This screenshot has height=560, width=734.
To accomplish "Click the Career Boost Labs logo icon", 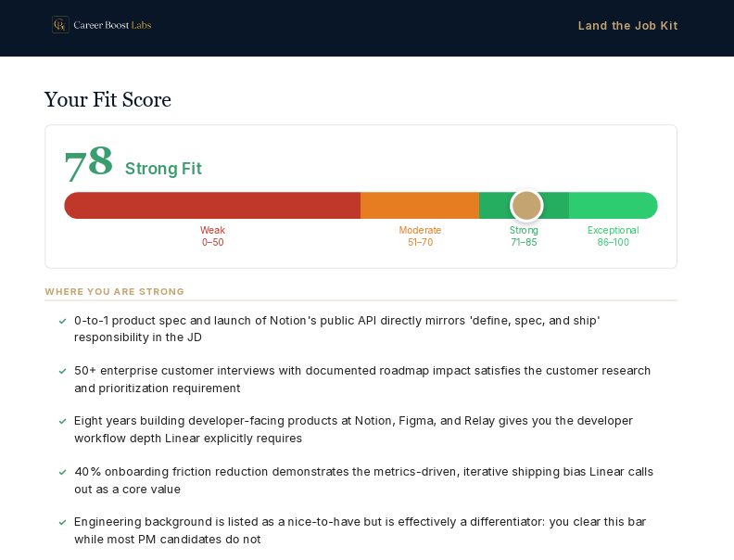I will (60, 25).
